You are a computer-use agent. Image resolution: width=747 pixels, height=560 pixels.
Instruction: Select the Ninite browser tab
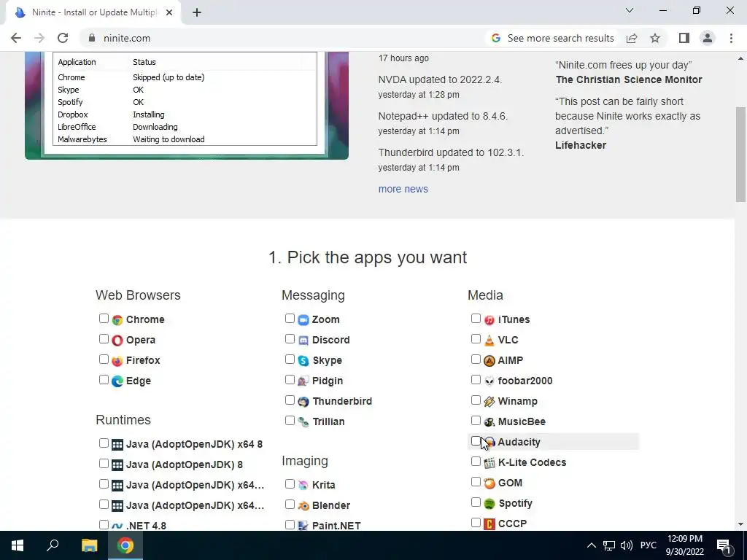click(93, 13)
